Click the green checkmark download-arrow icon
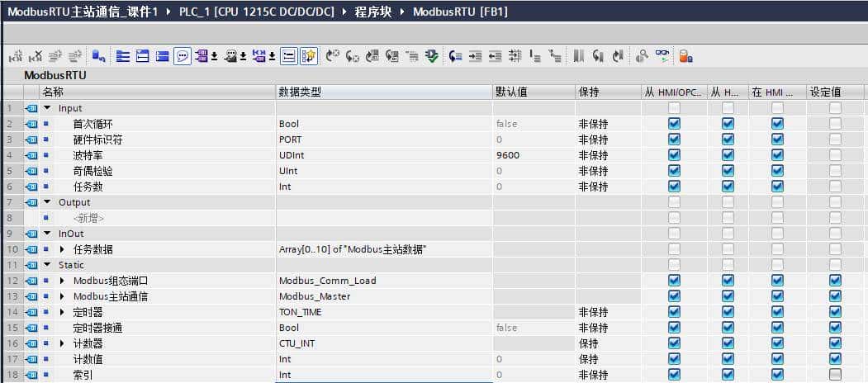The width and height of the screenshot is (868, 383). click(x=431, y=56)
